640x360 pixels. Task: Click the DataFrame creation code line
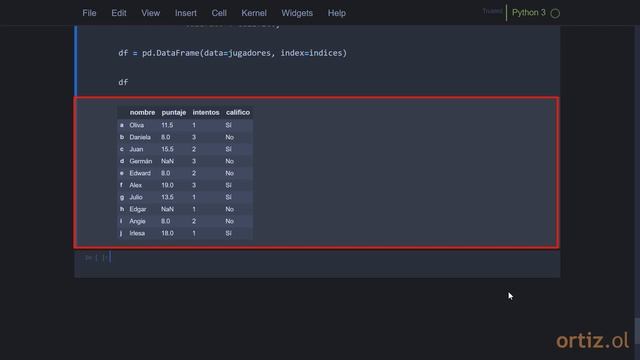(232, 53)
